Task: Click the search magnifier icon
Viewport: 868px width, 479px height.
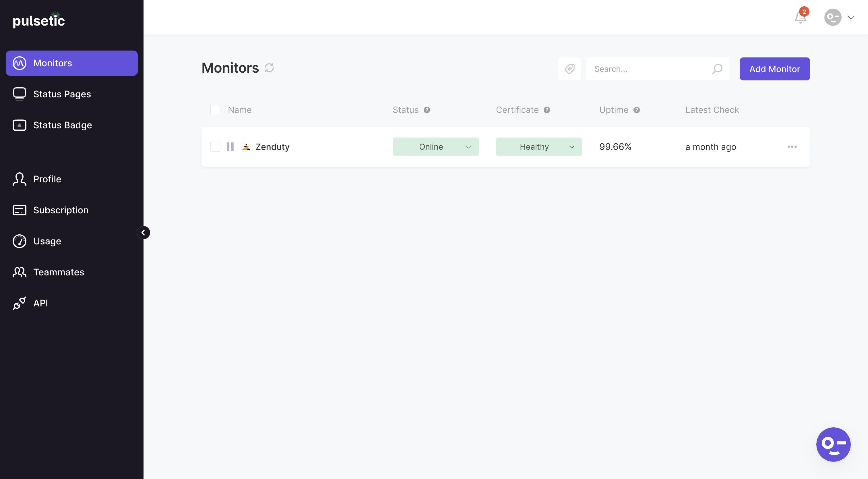Action: pyautogui.click(x=717, y=69)
